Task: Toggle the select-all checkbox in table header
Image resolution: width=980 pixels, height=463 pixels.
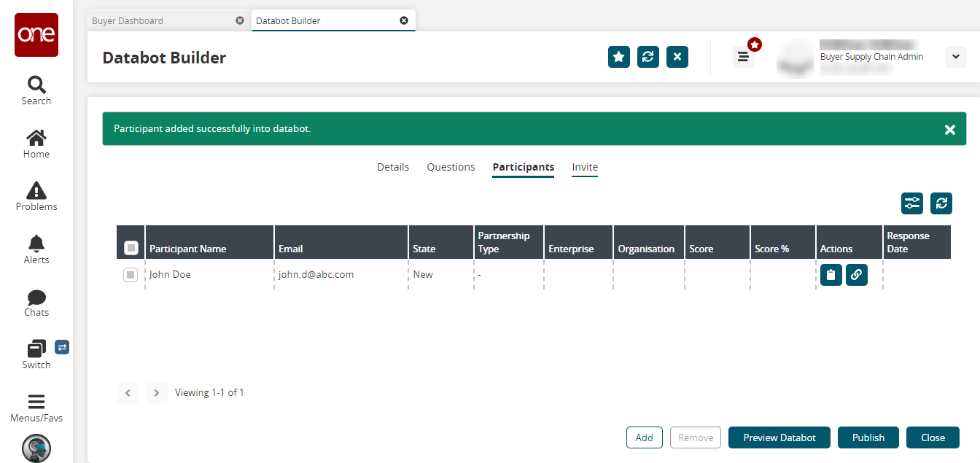Action: click(131, 248)
